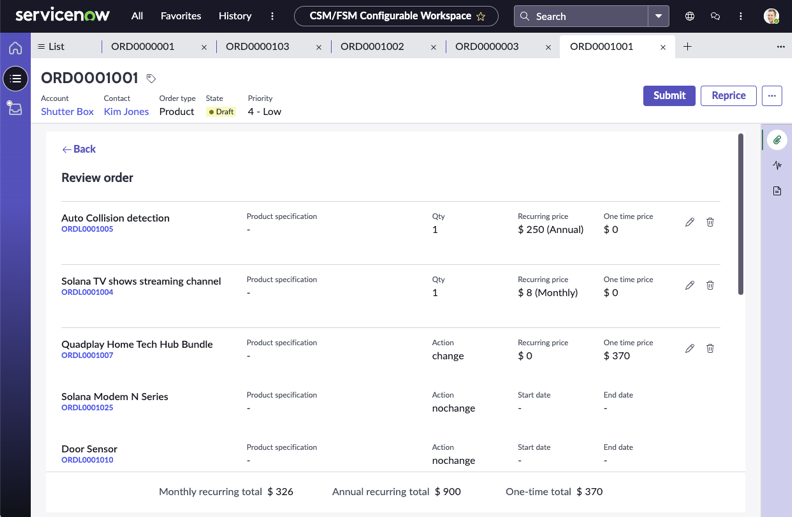792x517 pixels.
Task: Click the order items vertical scrollbar
Action: [740, 214]
